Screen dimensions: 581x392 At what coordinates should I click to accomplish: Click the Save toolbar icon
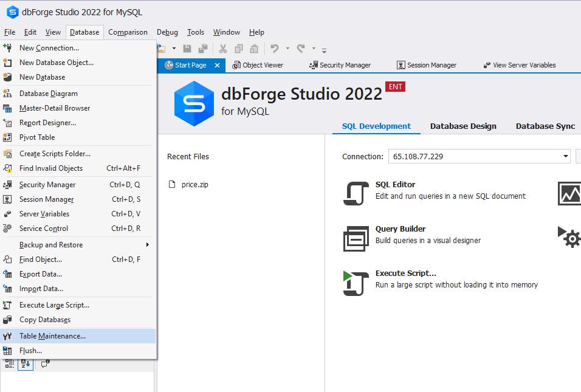coord(187,49)
